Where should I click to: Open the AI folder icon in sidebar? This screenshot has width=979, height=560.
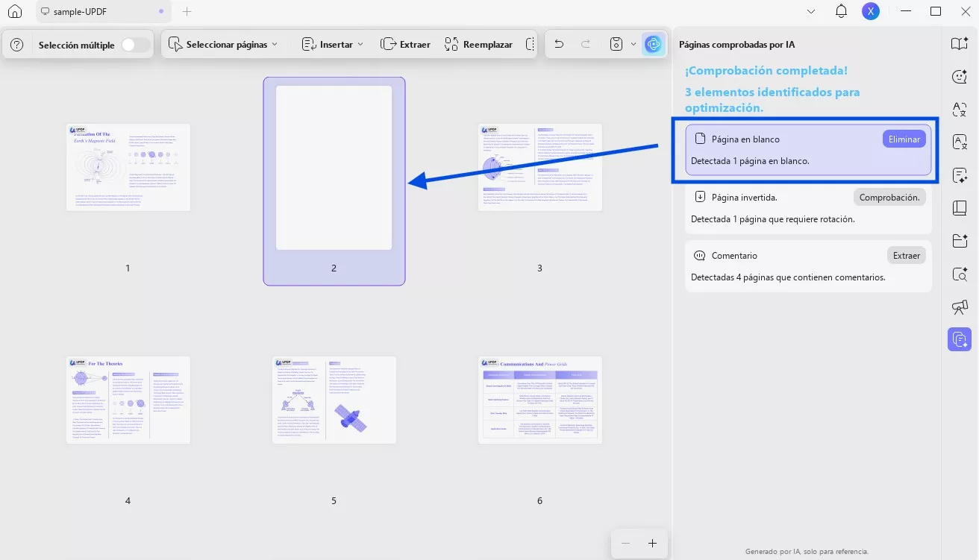(959, 241)
